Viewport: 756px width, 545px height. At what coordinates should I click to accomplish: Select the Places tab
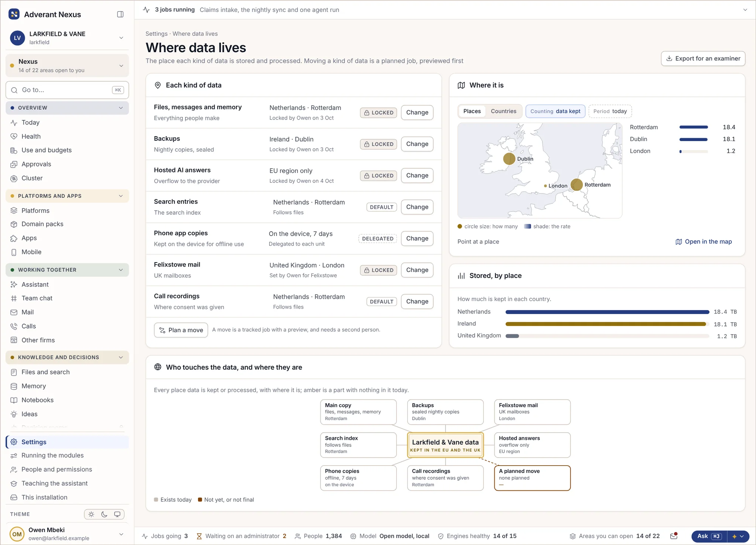click(x=472, y=111)
